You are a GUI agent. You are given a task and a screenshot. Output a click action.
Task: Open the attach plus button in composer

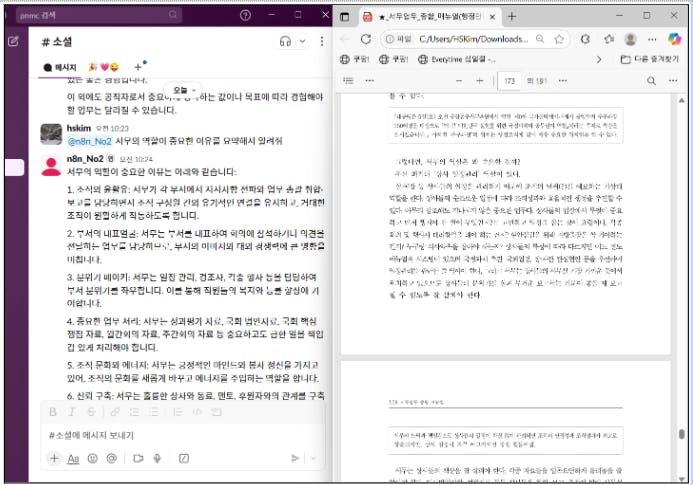[54, 458]
